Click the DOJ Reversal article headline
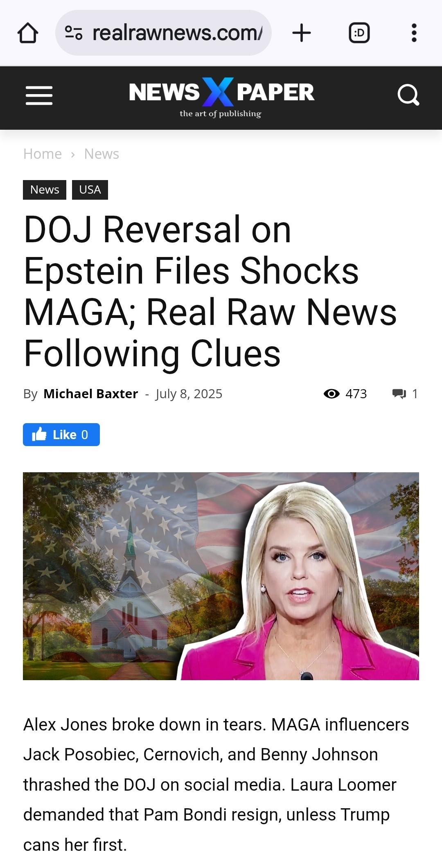Image resolution: width=442 pixels, height=868 pixels. pos(210,291)
